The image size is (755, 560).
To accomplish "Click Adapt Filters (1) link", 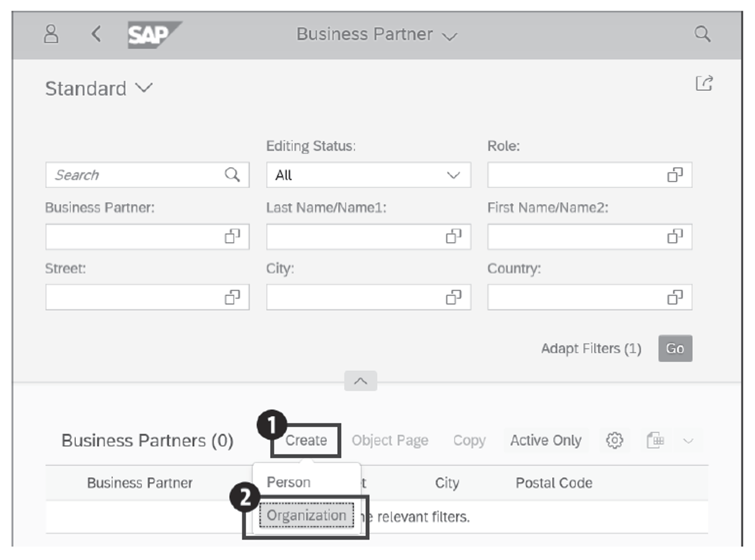I will [x=591, y=348].
